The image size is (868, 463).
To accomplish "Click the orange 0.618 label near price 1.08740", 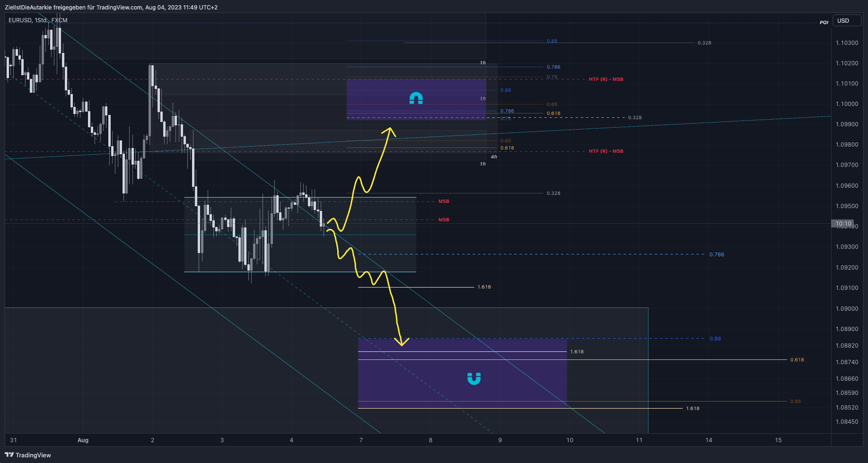I will (797, 360).
